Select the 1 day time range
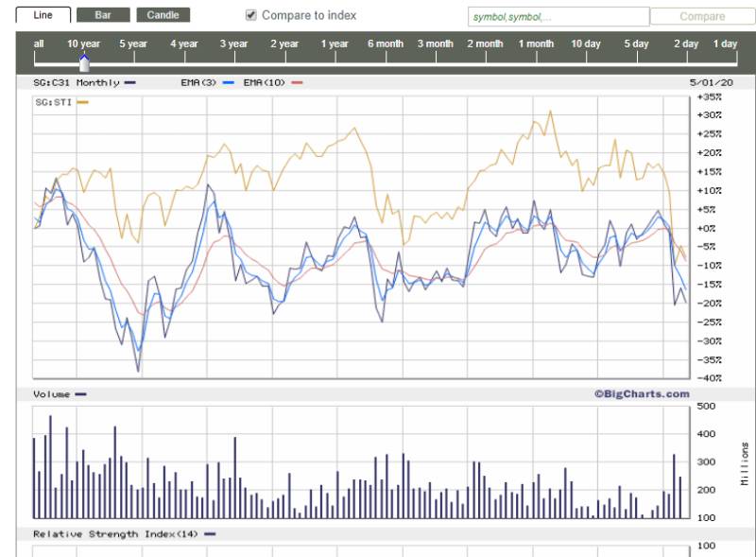 pos(725,44)
